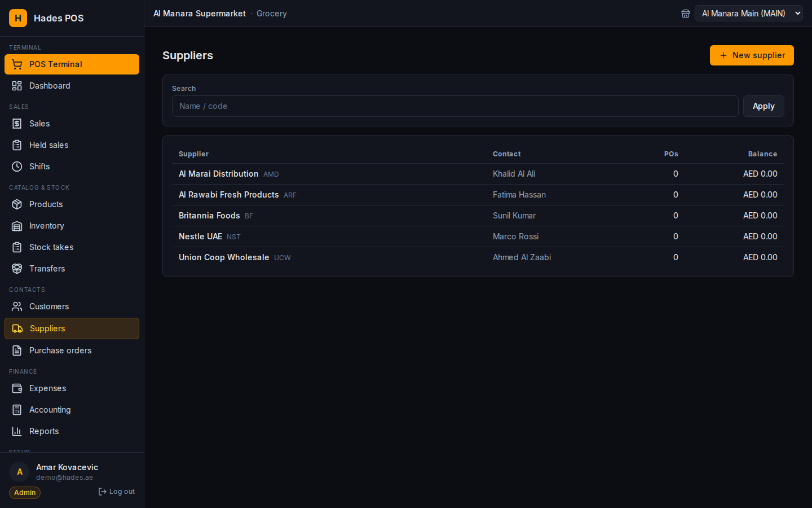Click the Hades POS logo icon
Image resolution: width=812 pixels, height=508 pixels.
tap(18, 18)
